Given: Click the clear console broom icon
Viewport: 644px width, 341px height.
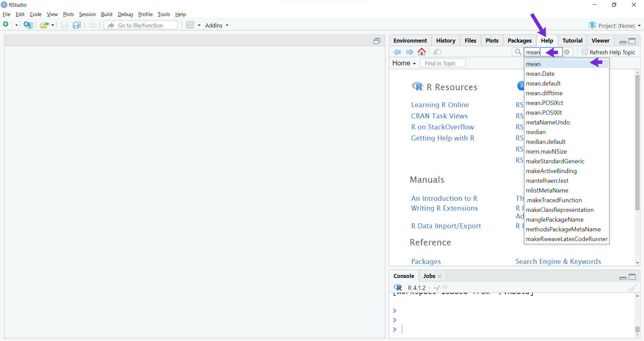Looking at the screenshot, I should coord(633,287).
